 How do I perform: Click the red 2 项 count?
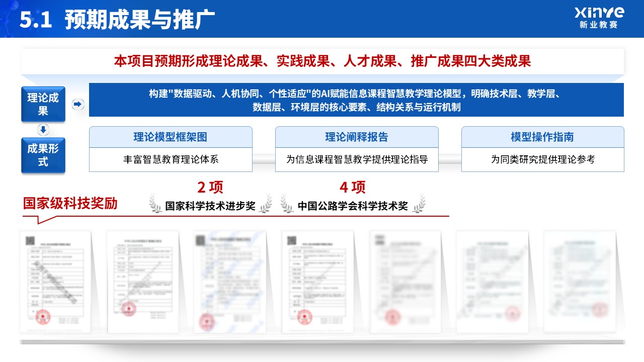(210, 188)
